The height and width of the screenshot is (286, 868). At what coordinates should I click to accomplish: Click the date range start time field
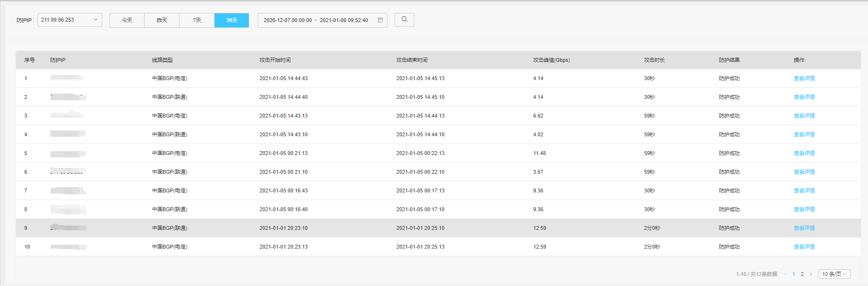287,20
